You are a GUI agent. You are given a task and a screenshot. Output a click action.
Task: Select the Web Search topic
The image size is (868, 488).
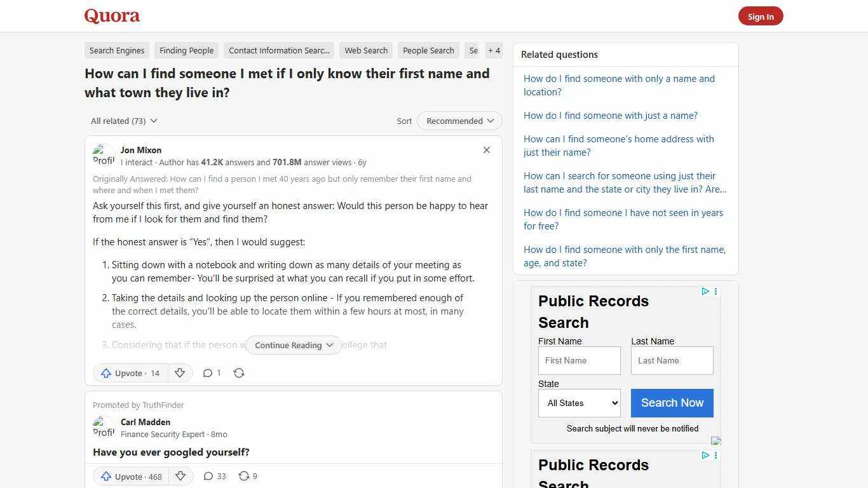coord(365,50)
